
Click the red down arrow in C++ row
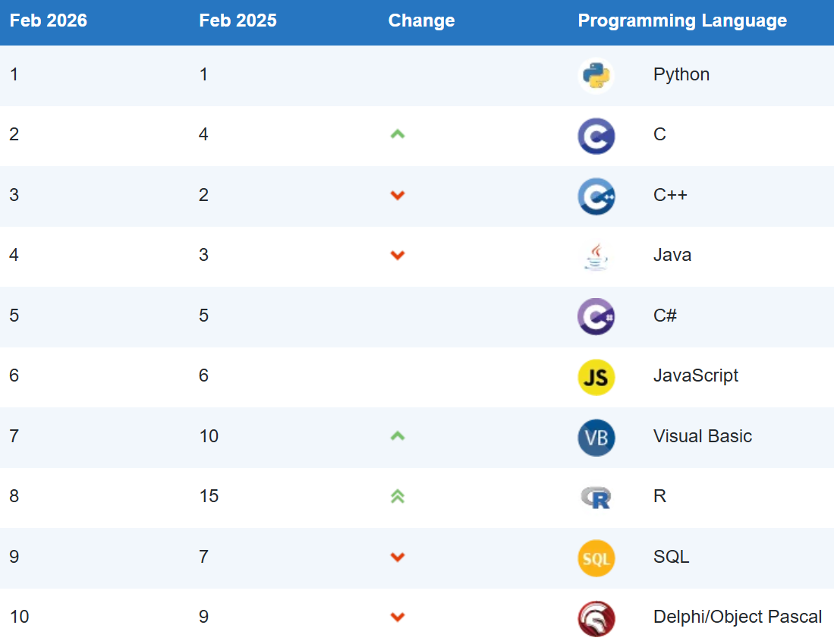[x=398, y=195]
